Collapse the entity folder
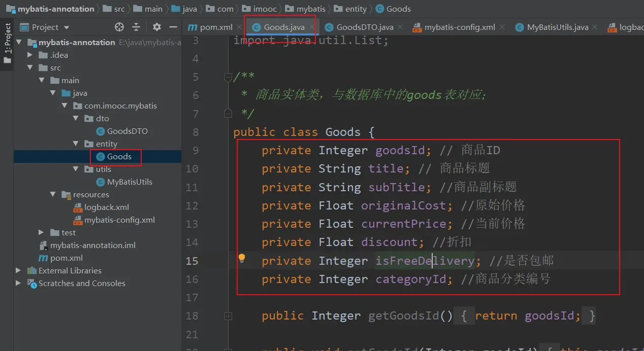 (76, 144)
